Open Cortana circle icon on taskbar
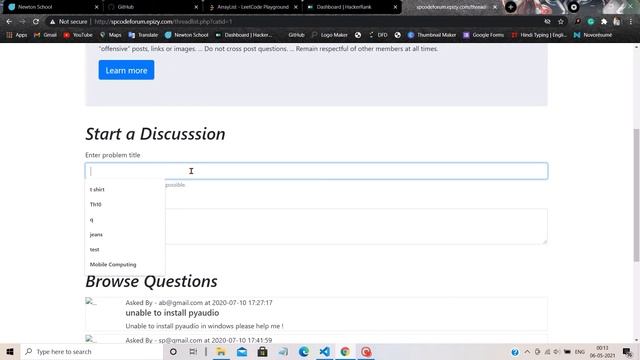640x360 pixels. 173,351
